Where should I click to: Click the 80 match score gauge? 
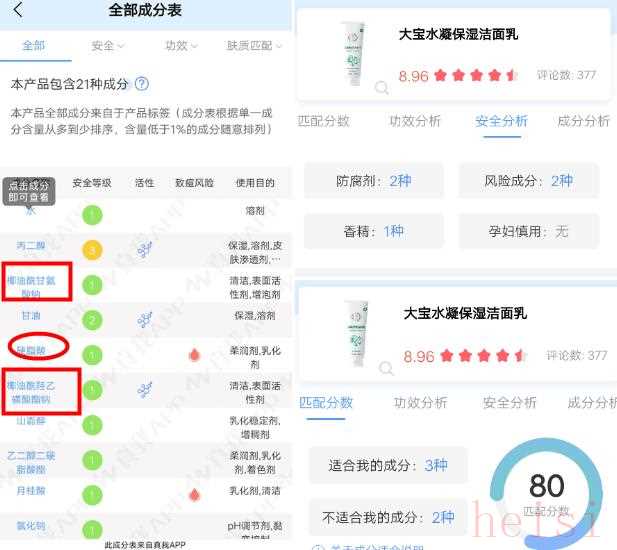546,492
